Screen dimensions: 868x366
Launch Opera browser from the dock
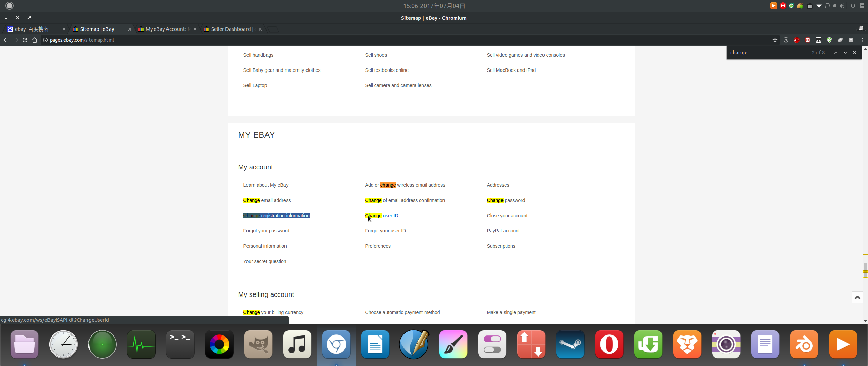(x=609, y=344)
